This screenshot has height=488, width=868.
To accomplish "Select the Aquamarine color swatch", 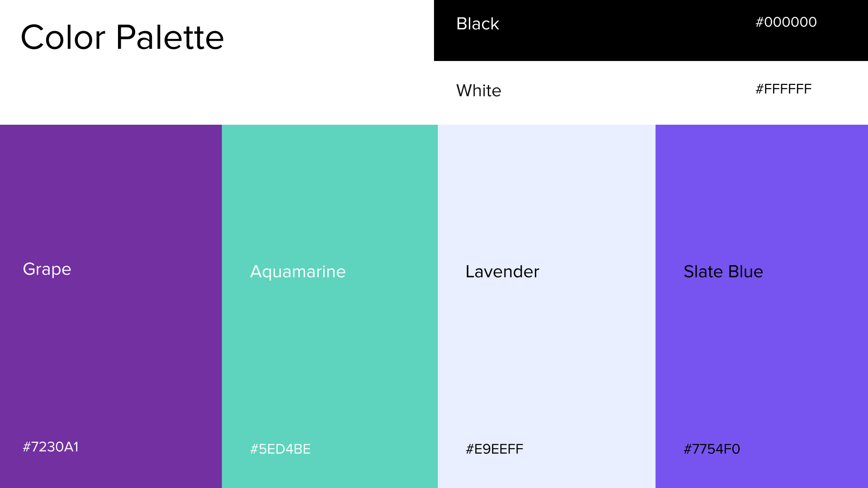I will (330, 352).
